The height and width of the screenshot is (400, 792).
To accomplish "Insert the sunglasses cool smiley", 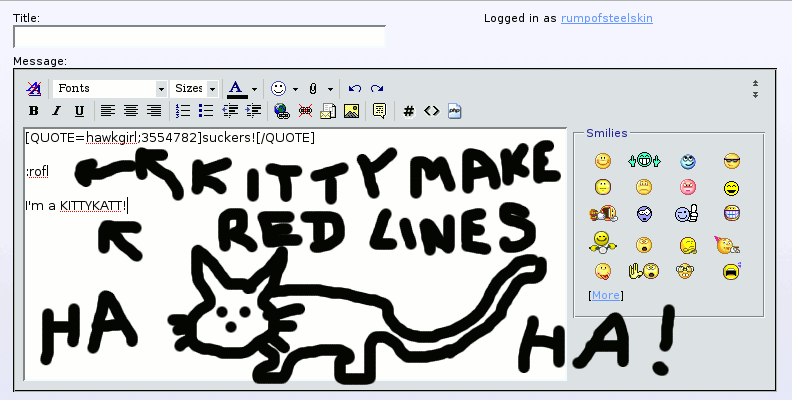I will coord(731,160).
